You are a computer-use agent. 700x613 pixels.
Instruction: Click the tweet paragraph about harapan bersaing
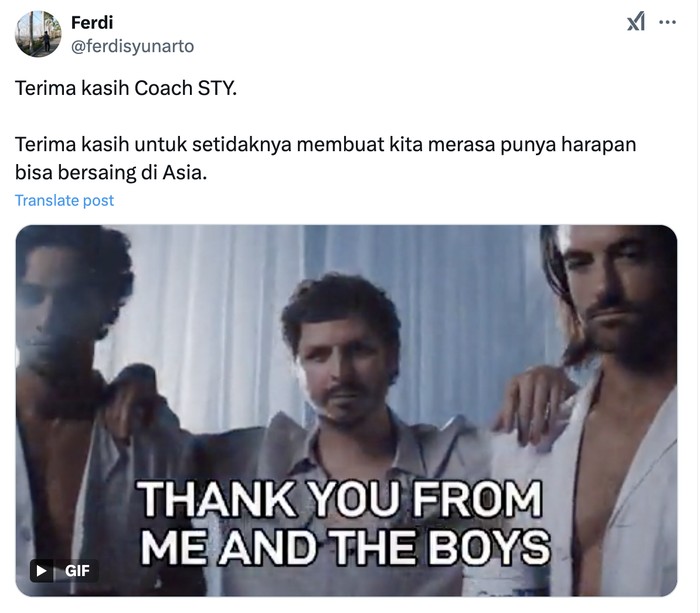tap(325, 158)
